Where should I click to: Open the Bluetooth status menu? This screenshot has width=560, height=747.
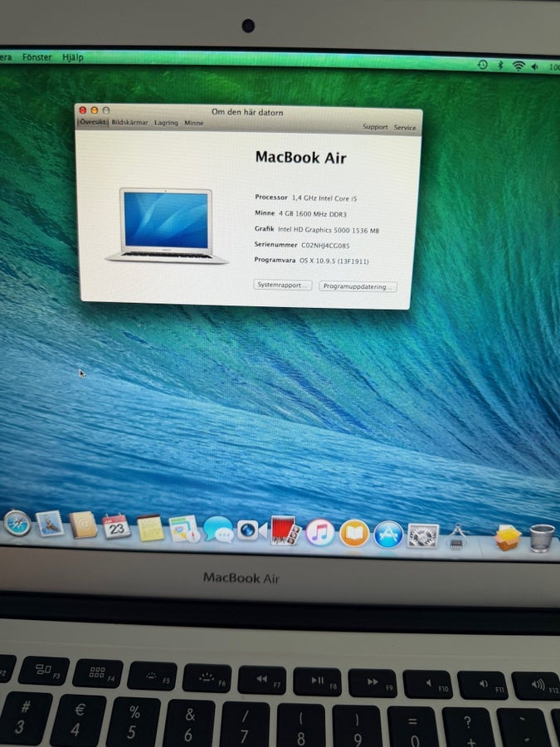500,66
